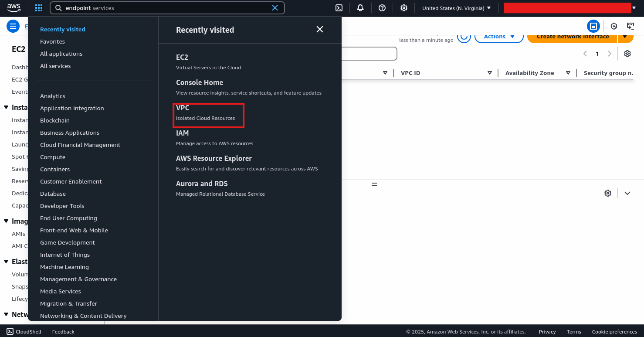Clear the endpoint search with the X
The width and height of the screenshot is (644, 337).
click(x=275, y=7)
